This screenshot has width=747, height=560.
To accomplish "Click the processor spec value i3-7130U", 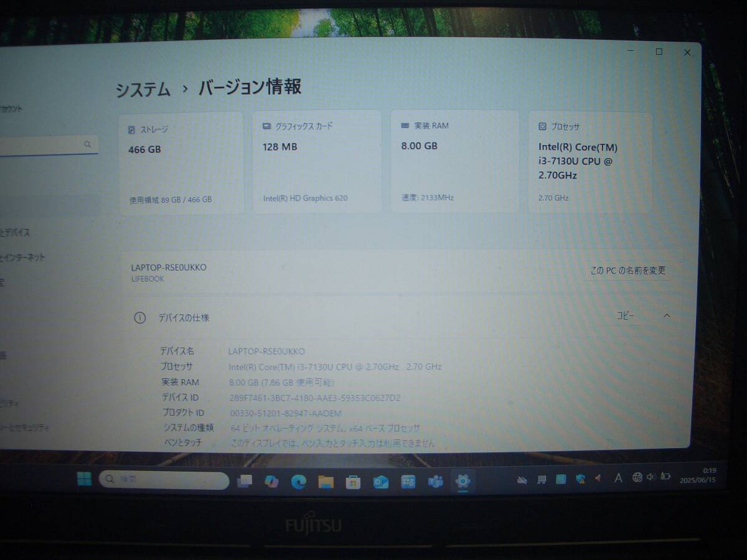I will click(335, 367).
